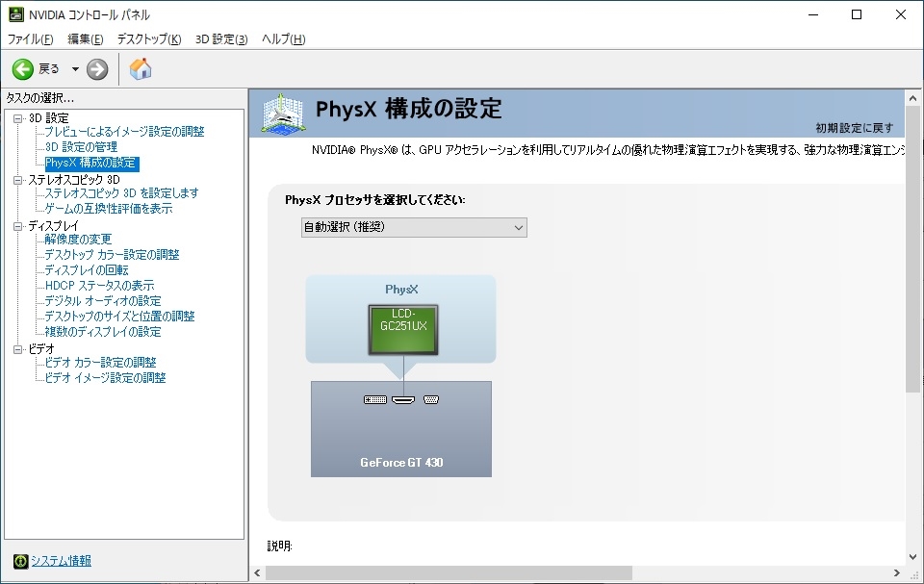Open the 編集(E) menu
Image resolution: width=924 pixels, height=584 pixels.
point(86,38)
